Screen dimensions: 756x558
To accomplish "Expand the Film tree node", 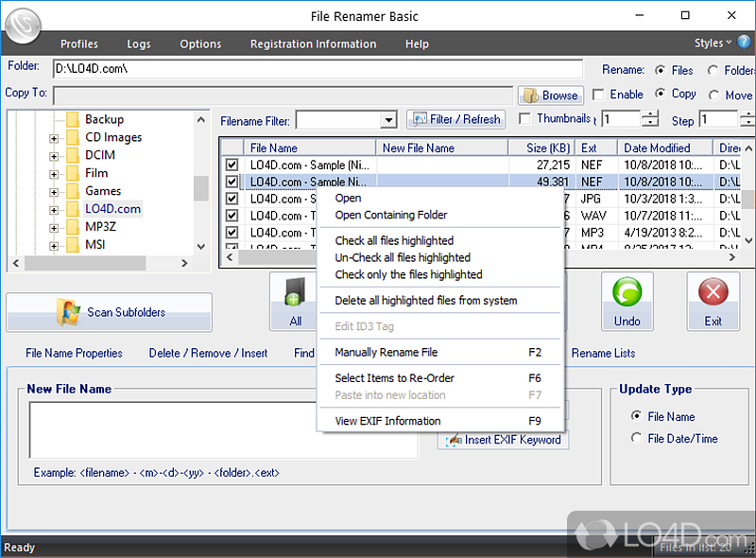I will (x=54, y=174).
